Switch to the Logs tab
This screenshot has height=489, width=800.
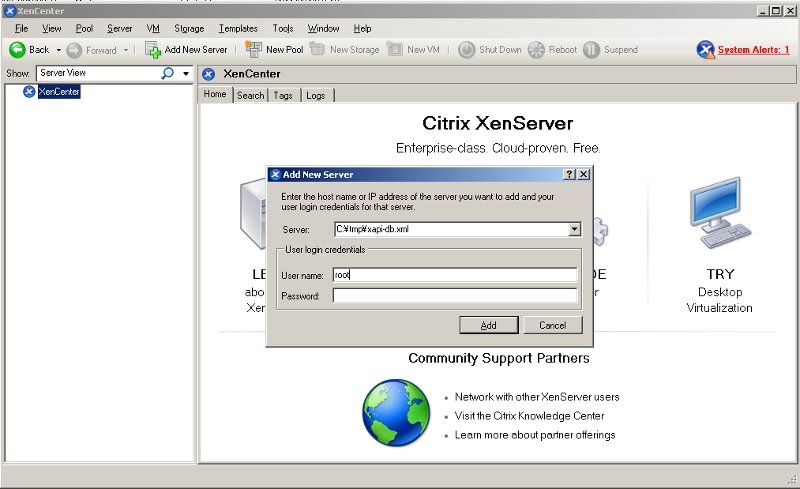(316, 95)
